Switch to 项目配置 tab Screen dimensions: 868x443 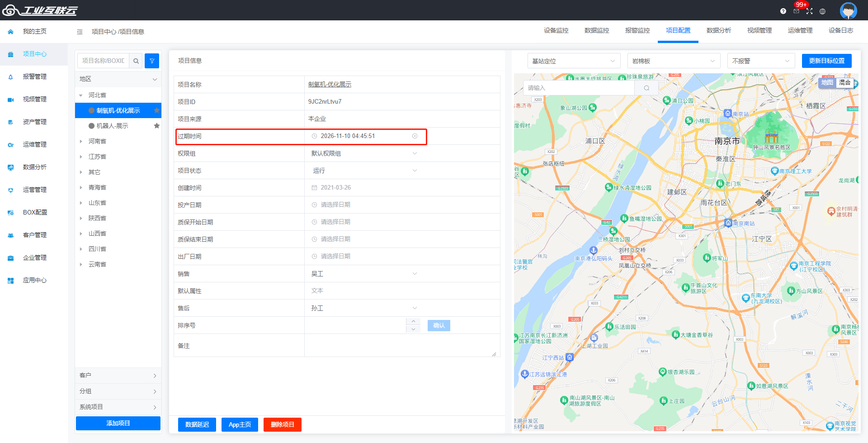(678, 30)
